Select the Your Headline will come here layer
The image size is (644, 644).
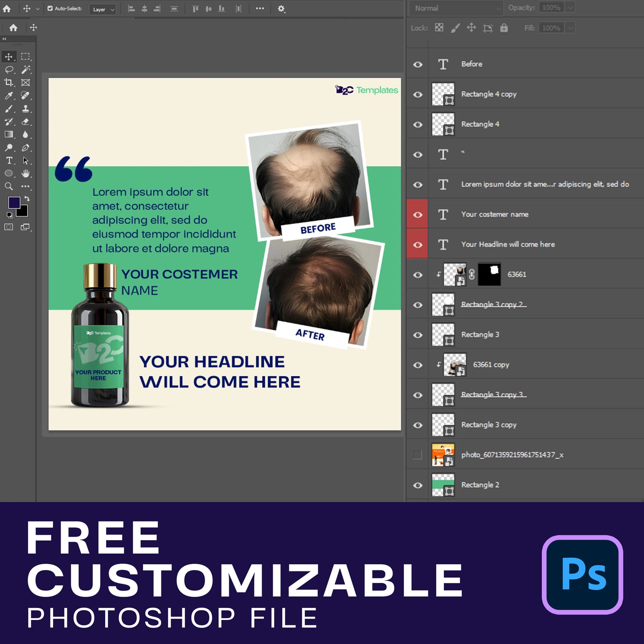point(508,244)
